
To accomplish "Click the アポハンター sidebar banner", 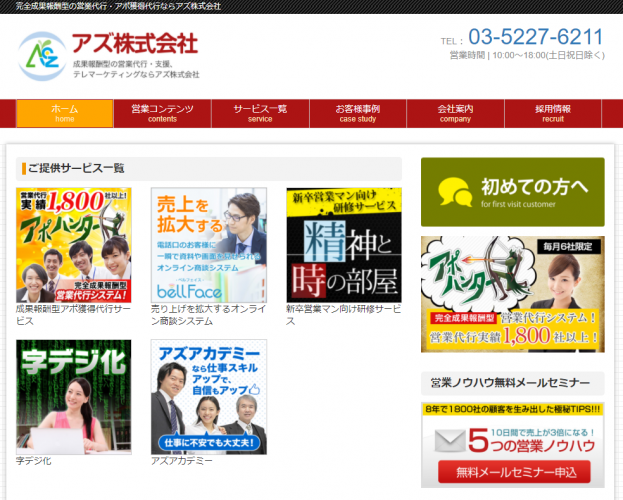I will click(x=512, y=294).
